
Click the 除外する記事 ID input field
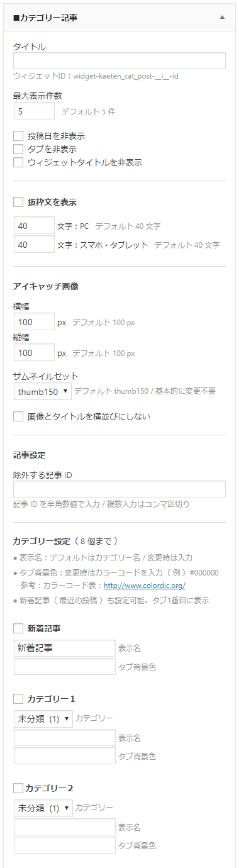click(x=119, y=489)
